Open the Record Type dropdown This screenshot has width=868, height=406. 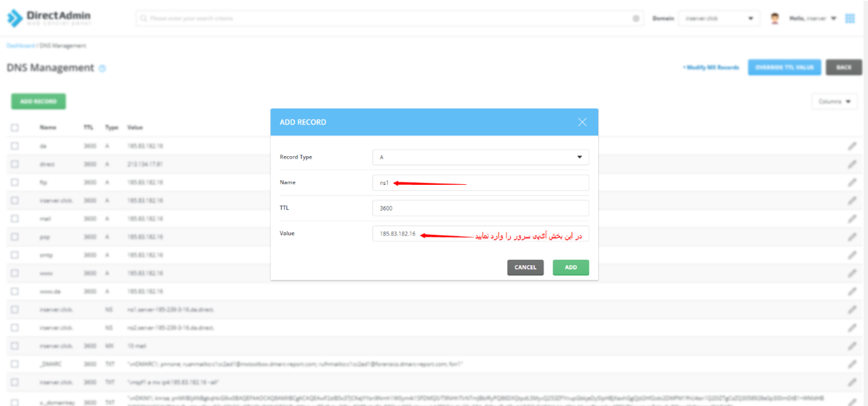pyautogui.click(x=480, y=157)
